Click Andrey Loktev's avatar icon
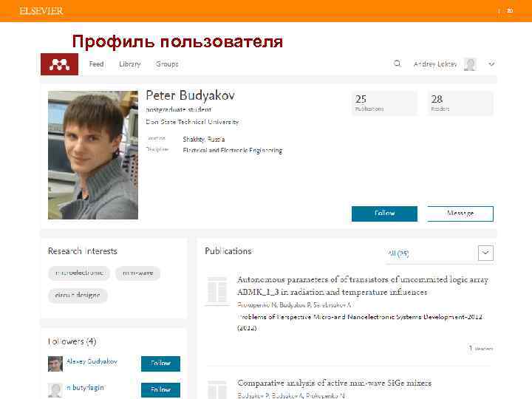The width and height of the screenshot is (532, 399). 471,64
